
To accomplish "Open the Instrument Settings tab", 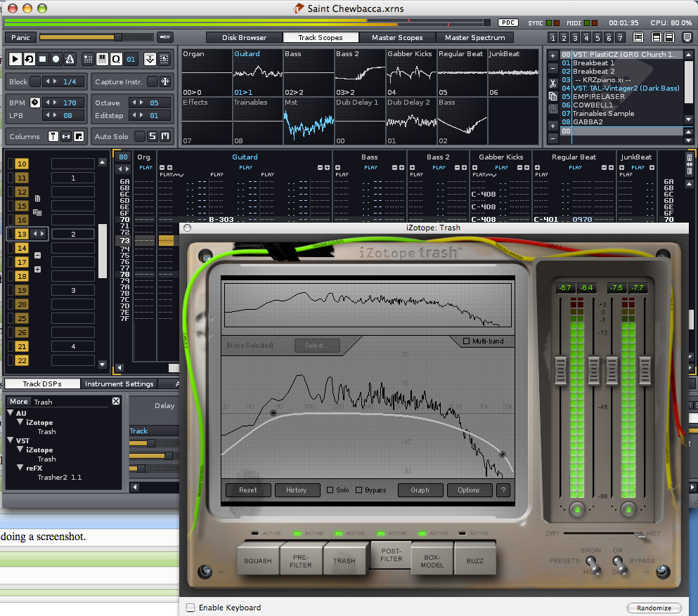I will [119, 384].
